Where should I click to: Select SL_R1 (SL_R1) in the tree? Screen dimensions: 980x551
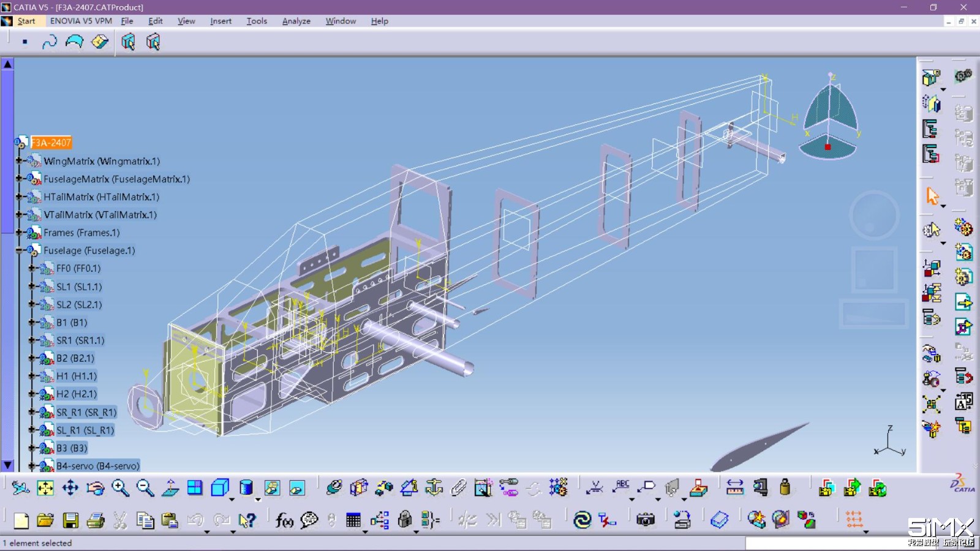click(x=85, y=430)
